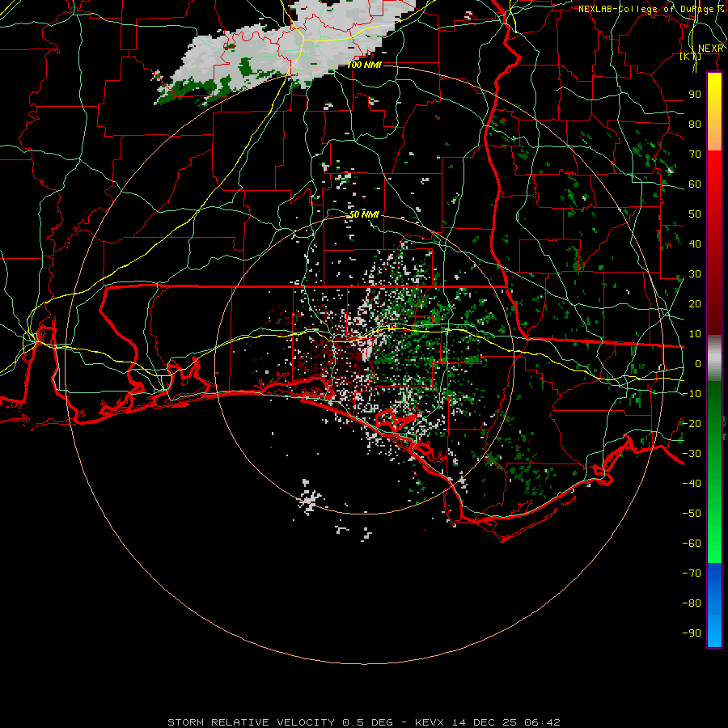Click the 20 value on the velocity scale
The height and width of the screenshot is (728, 728).
695,304
